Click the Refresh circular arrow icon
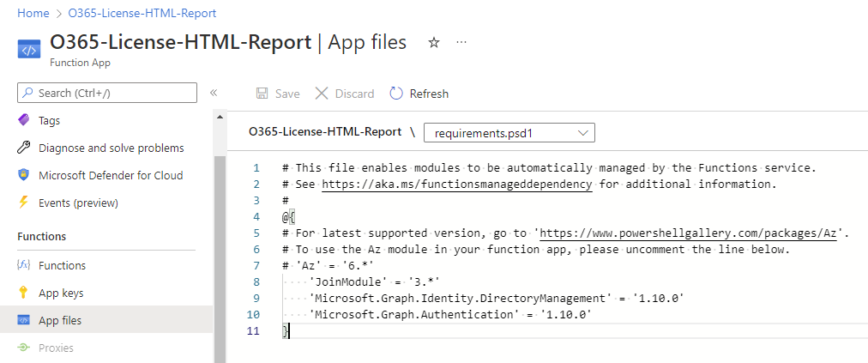Screen dimensions: 868x363 396,94
